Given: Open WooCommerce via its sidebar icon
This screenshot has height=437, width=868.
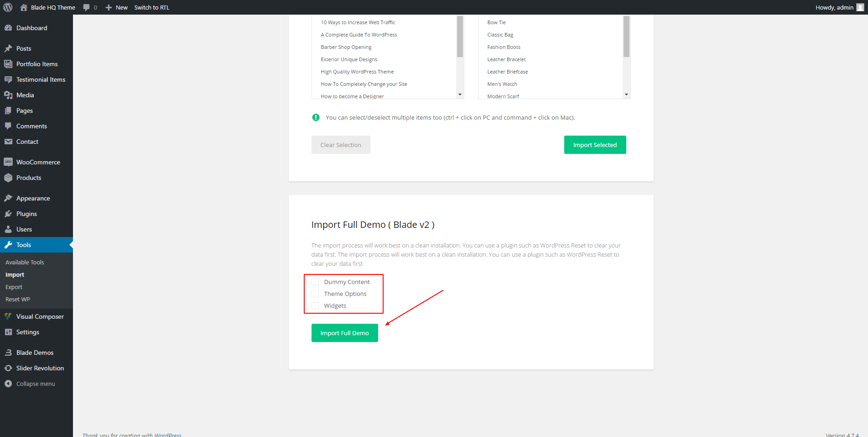Looking at the screenshot, I should [x=8, y=162].
